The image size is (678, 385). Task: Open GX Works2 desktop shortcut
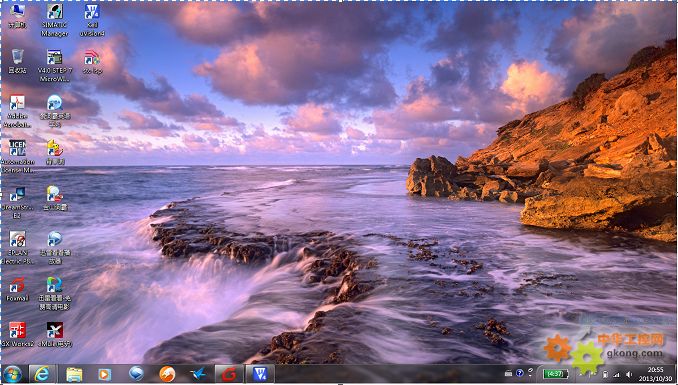(17, 334)
